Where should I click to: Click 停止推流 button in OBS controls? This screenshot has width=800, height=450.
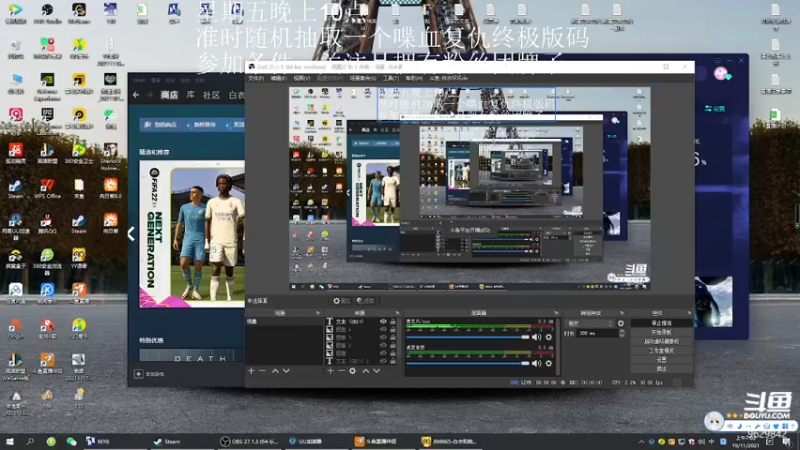point(662,323)
